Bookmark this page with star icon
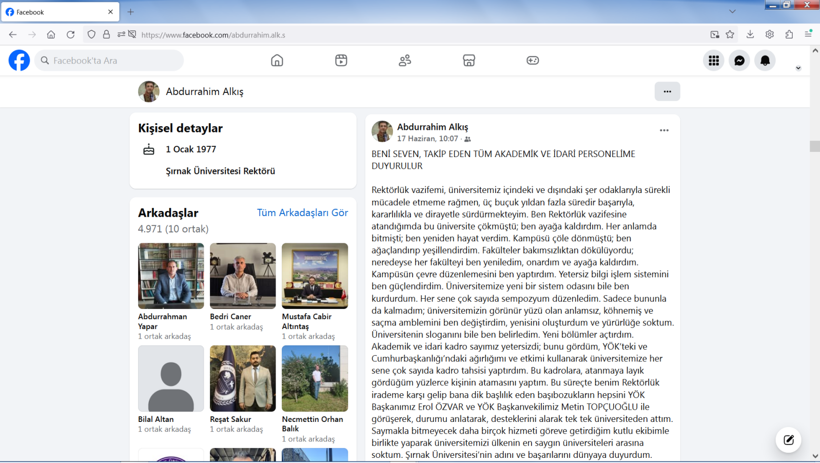Screen dimensions: 820x463 (x=730, y=35)
